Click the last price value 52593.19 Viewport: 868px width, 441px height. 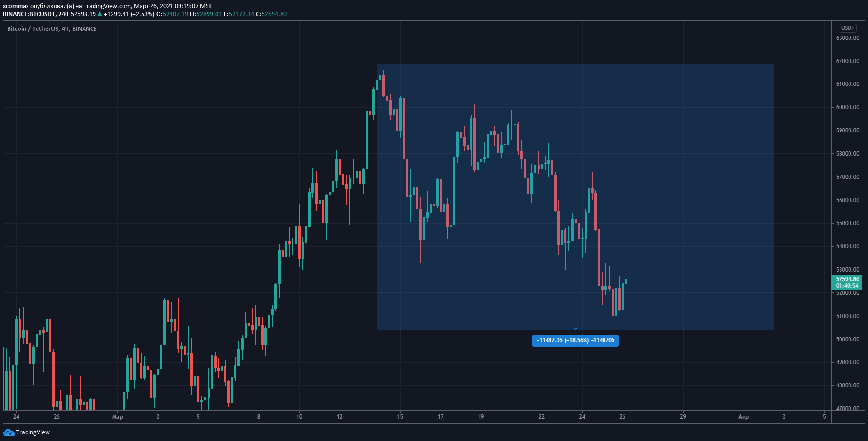tap(83, 14)
